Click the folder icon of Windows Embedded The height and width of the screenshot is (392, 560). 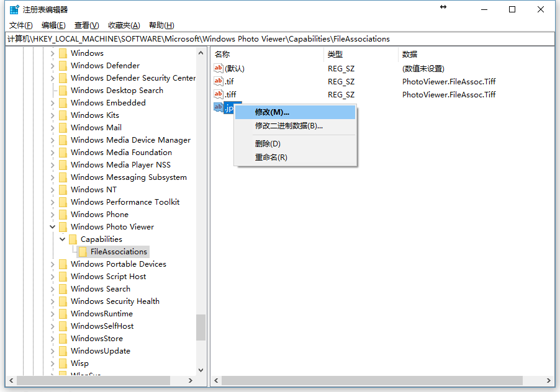point(63,103)
